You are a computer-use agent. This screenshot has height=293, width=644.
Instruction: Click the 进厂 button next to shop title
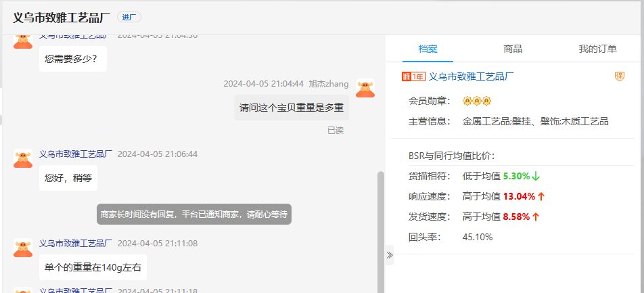(x=129, y=18)
